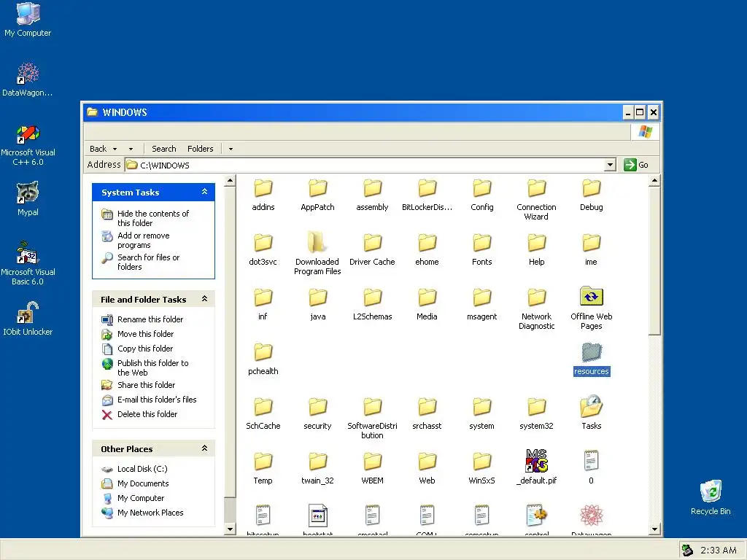Click the task pane scroll up arrow

click(x=230, y=181)
